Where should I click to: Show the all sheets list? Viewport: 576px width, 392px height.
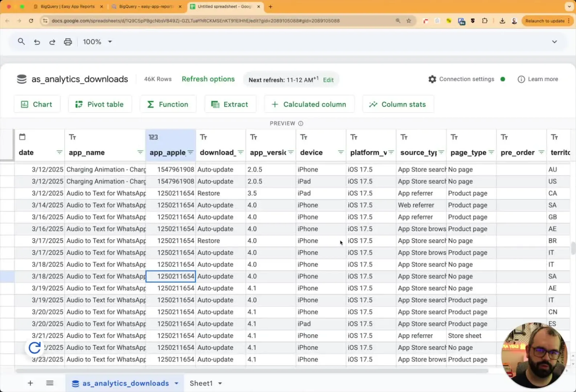coord(50,383)
